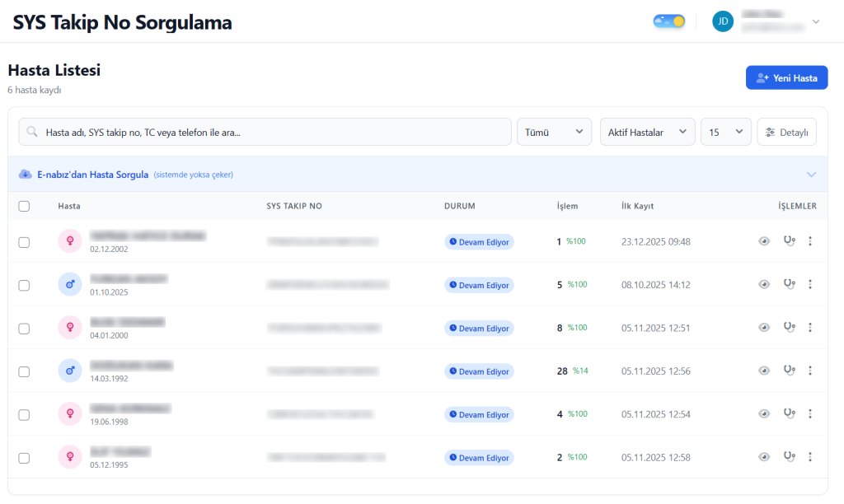This screenshot has width=844, height=504.
Task: Click the %14 progress indicator in İşlem column
Action: pos(580,371)
